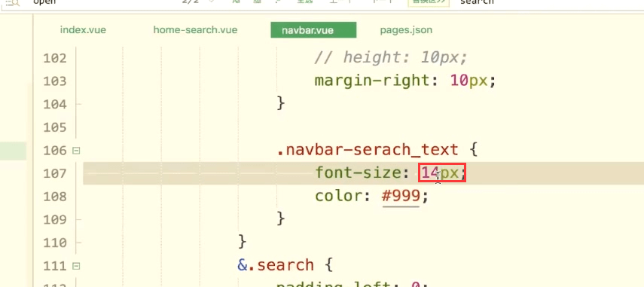Click the opening brace after .navbar-serach_text
The width and height of the screenshot is (644, 287).
tap(473, 150)
